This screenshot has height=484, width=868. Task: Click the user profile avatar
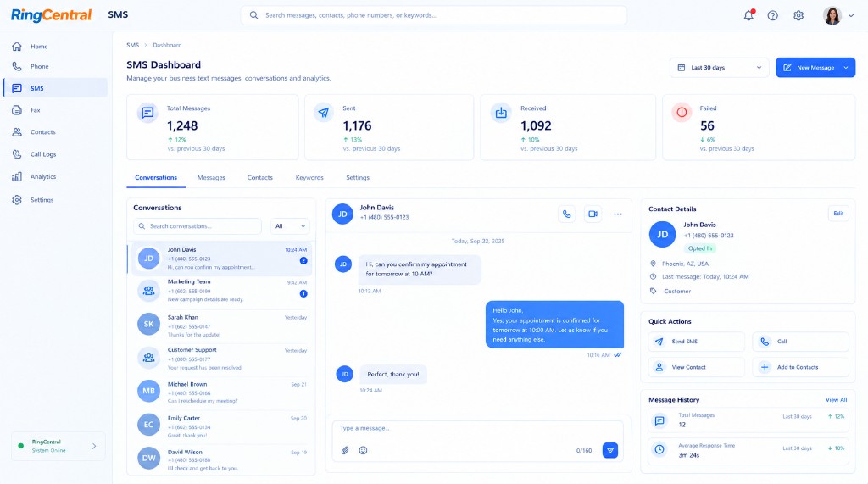point(832,15)
